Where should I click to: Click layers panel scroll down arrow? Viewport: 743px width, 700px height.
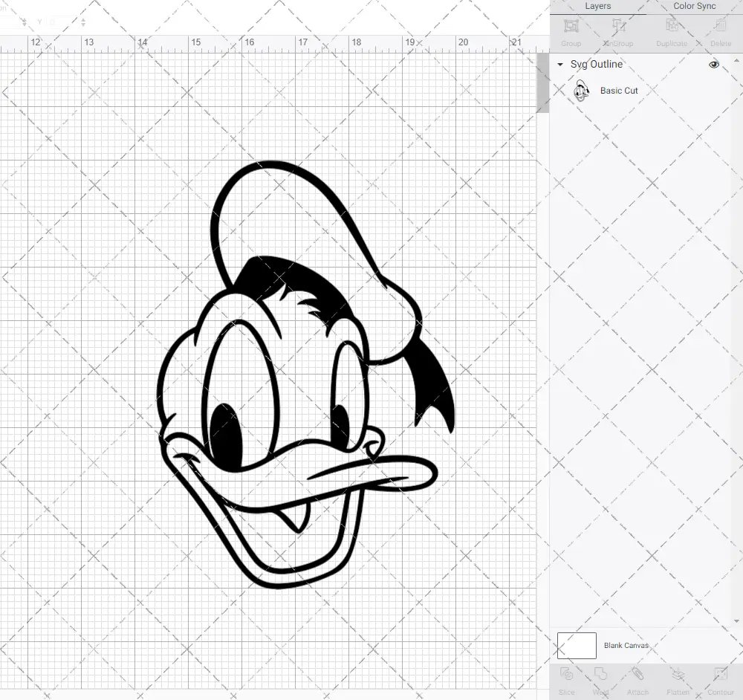[736, 620]
